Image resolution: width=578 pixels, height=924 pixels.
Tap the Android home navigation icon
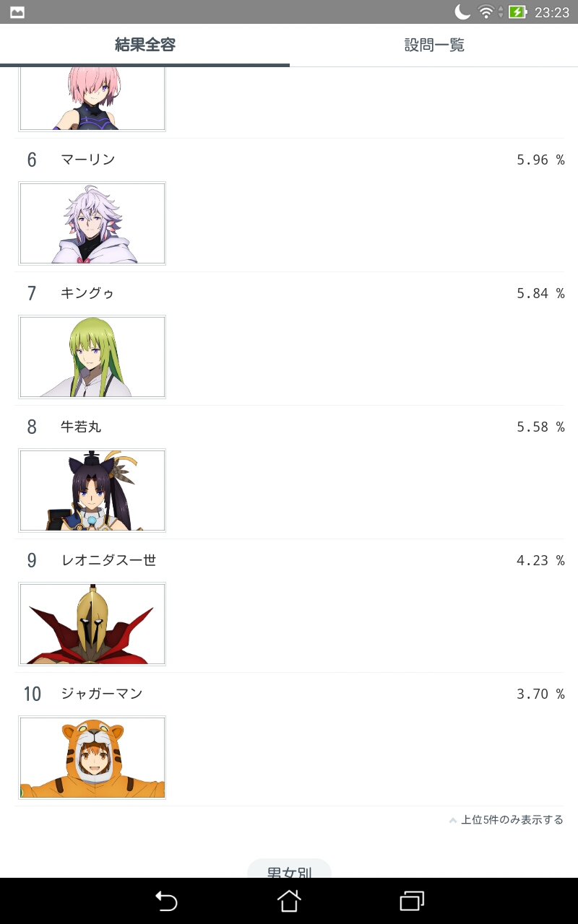289,901
